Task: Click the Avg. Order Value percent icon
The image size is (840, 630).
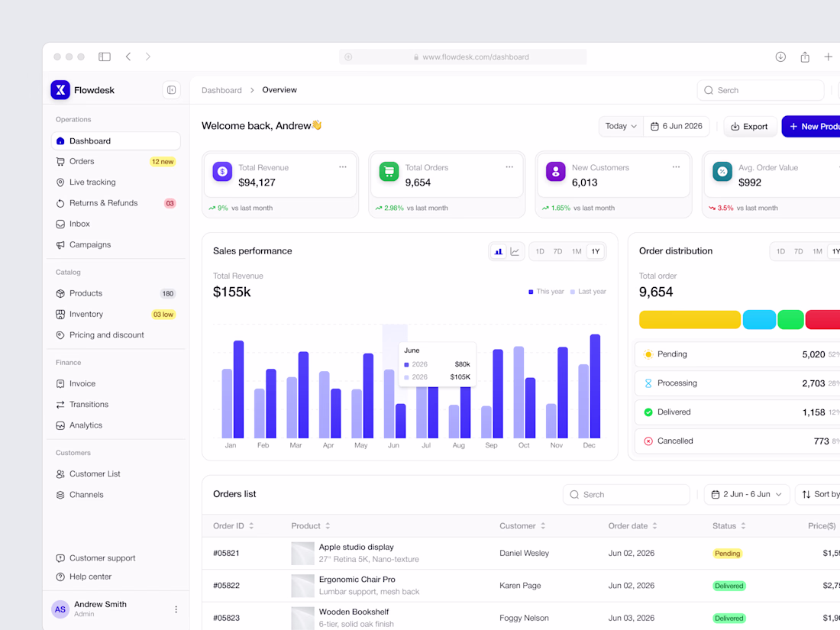Action: pyautogui.click(x=722, y=171)
